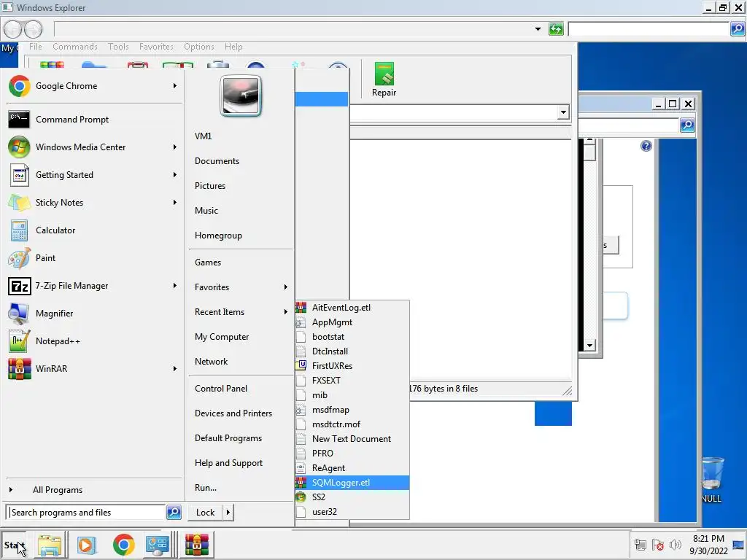Click the search icon at top right of Windows Explorer

coord(738,29)
